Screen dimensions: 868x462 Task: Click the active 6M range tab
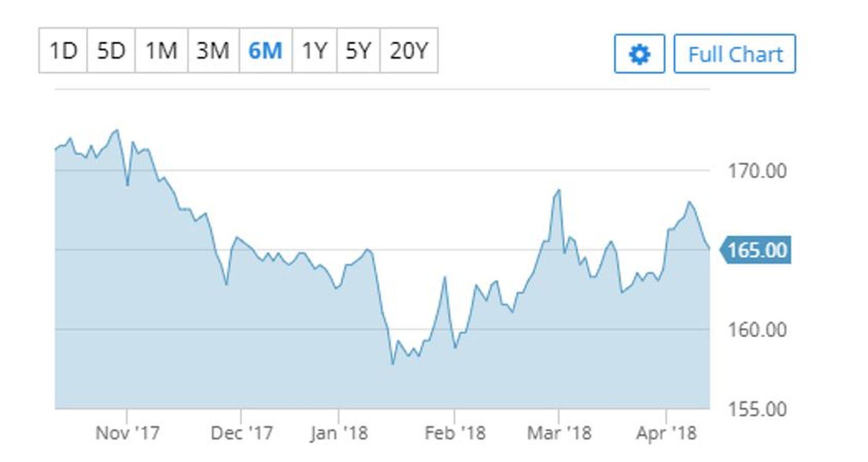coord(265,50)
